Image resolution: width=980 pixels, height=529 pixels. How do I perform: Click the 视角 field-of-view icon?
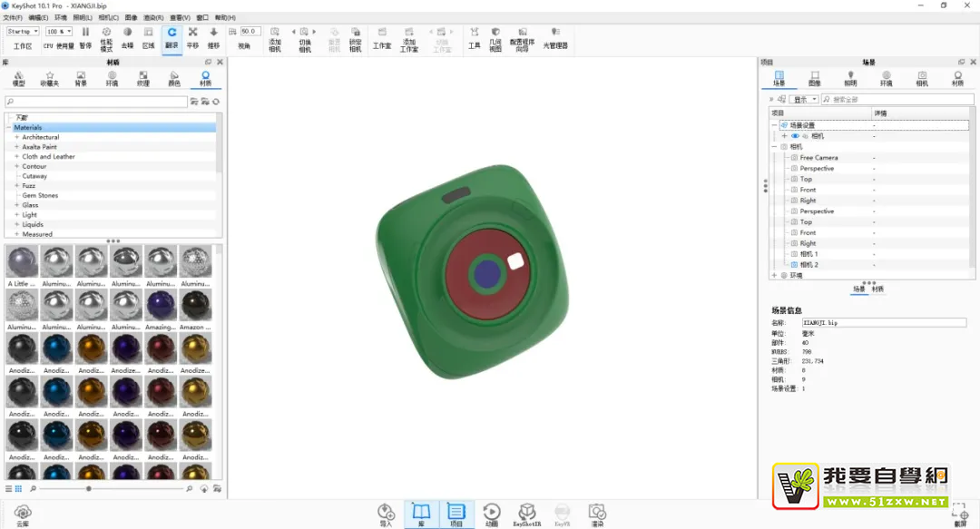pos(232,32)
